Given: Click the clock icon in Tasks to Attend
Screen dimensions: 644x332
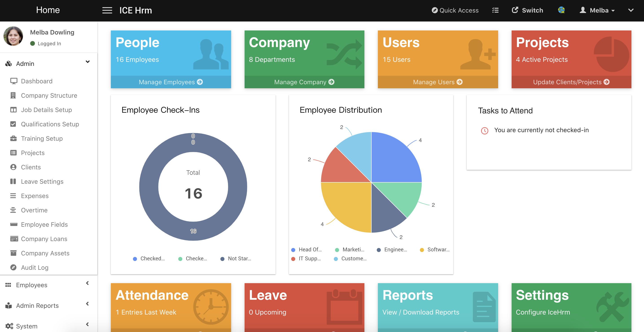Looking at the screenshot, I should (x=484, y=131).
